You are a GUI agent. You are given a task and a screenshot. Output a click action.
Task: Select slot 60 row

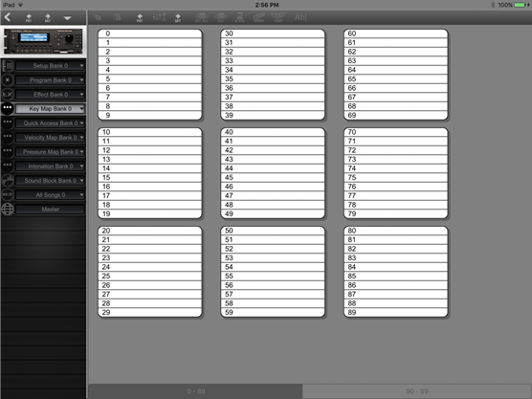395,33
